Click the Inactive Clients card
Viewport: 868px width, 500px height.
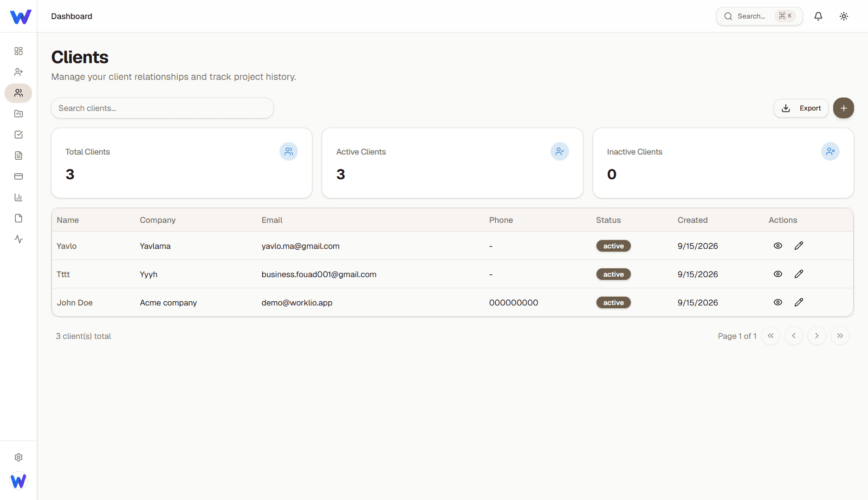click(723, 163)
